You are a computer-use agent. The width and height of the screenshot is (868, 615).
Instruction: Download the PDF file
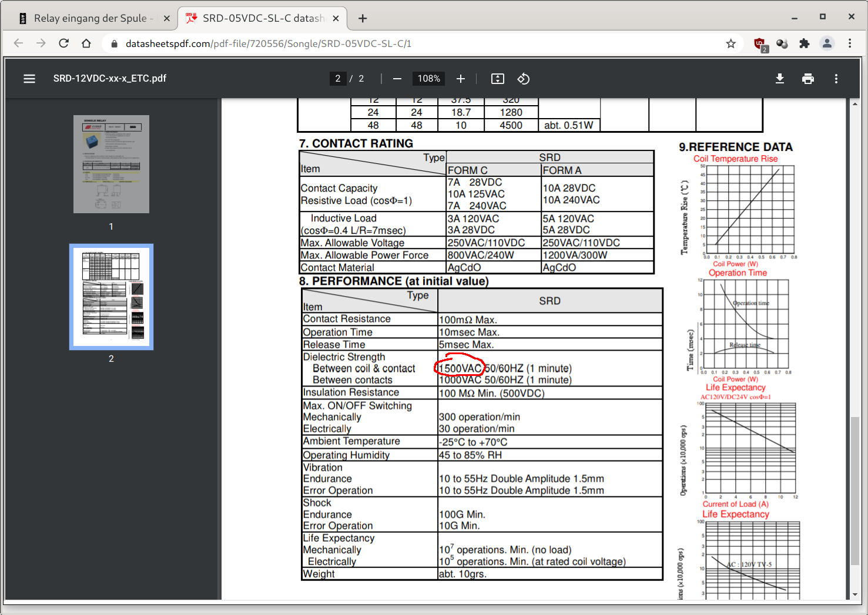[x=780, y=79]
